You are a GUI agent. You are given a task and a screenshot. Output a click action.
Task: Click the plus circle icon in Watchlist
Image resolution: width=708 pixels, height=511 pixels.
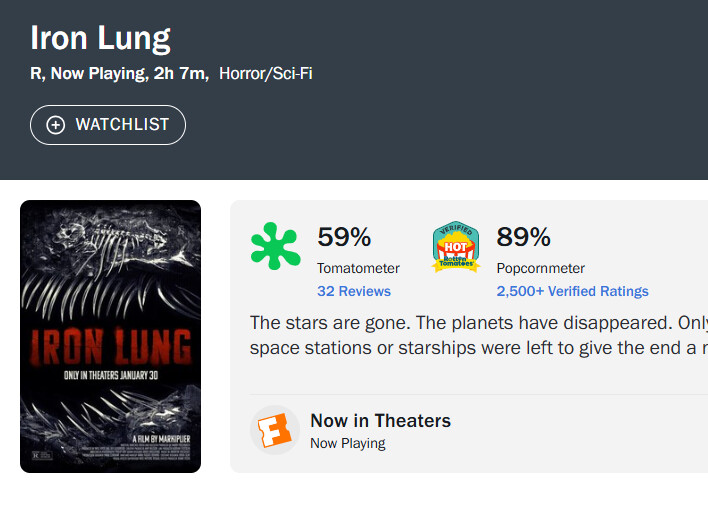(x=56, y=125)
